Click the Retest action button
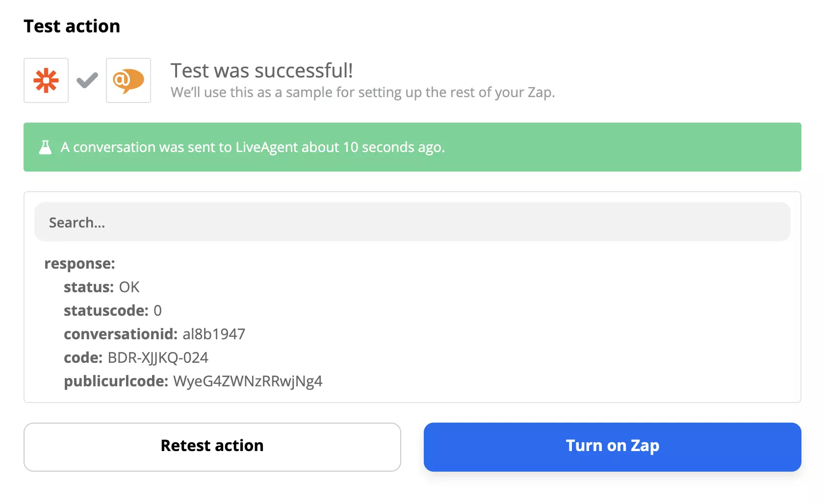 (212, 446)
